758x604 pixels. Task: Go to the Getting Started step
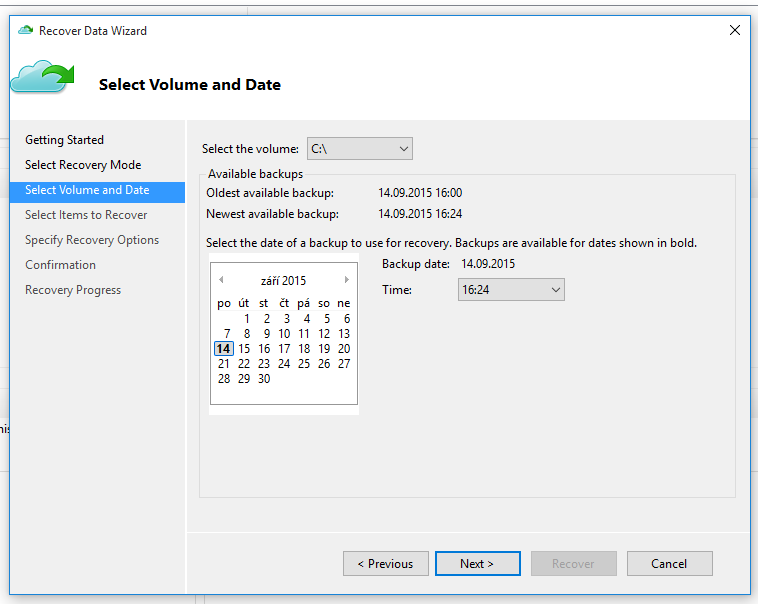[64, 140]
